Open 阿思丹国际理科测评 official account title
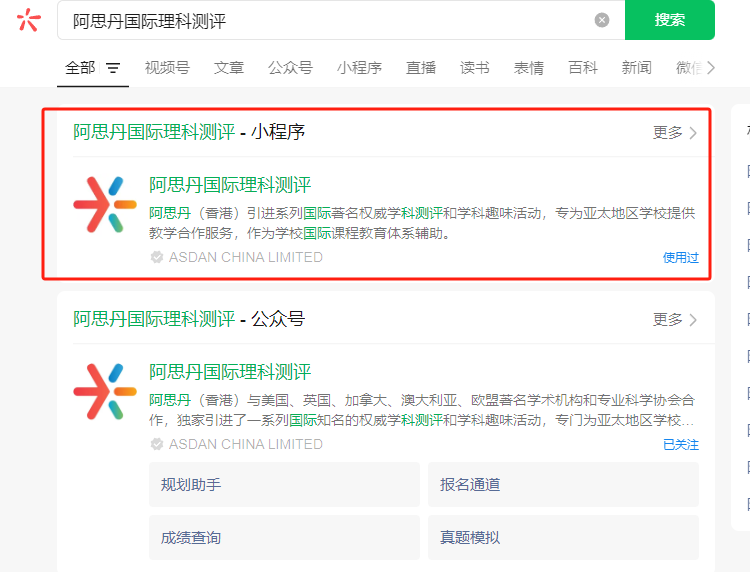The width and height of the screenshot is (750, 572). [x=230, y=372]
